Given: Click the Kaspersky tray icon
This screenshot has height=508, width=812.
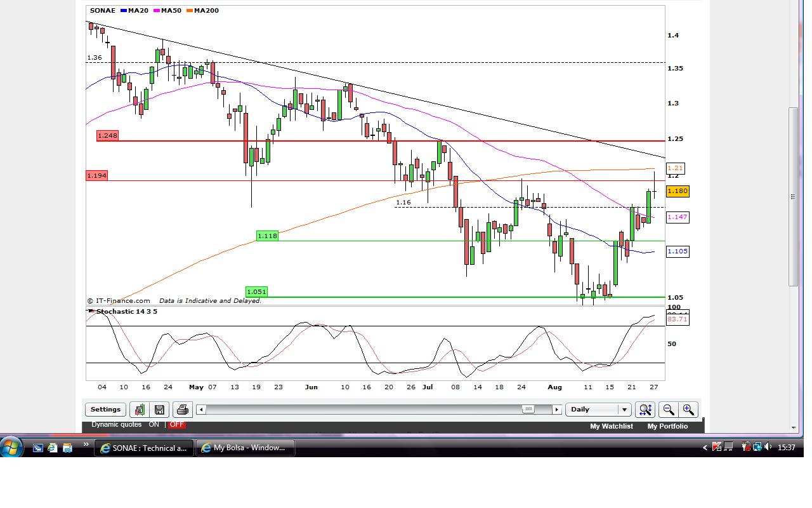Looking at the screenshot, I should pyautogui.click(x=717, y=447).
